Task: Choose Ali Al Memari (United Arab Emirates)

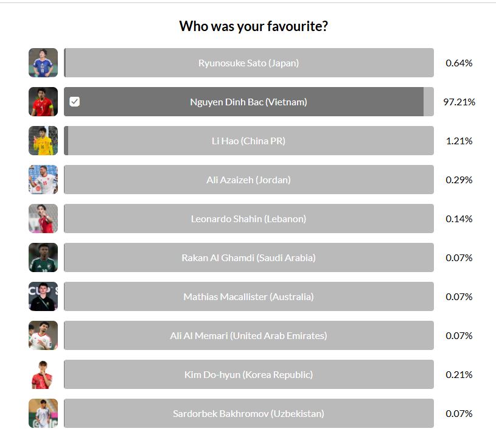Action: tap(248, 335)
